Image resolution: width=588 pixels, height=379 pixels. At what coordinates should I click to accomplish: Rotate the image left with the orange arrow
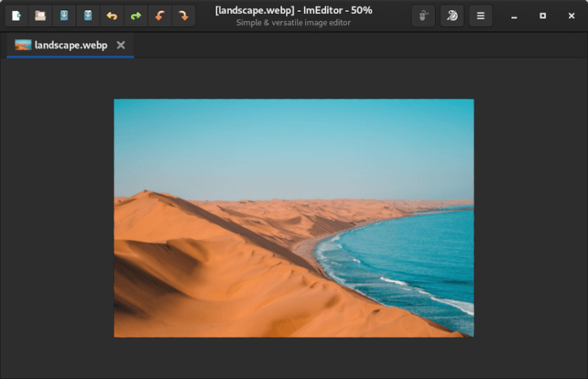[160, 15]
